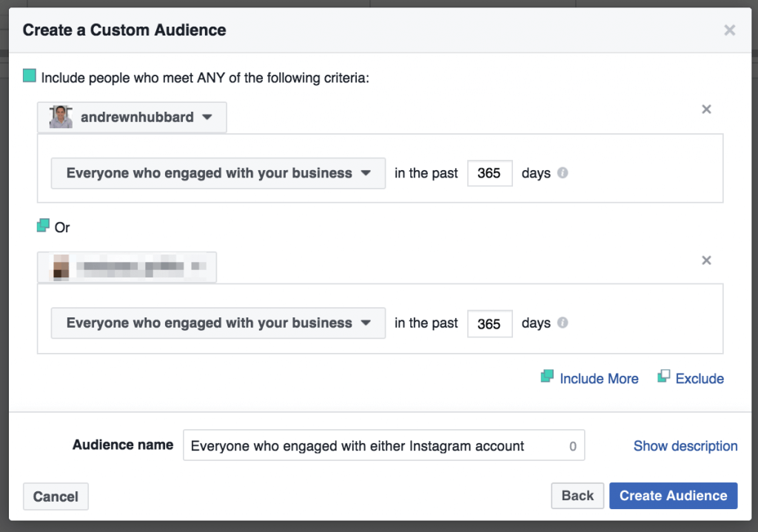This screenshot has width=758, height=532.
Task: Click the Show description link
Action: coord(685,446)
